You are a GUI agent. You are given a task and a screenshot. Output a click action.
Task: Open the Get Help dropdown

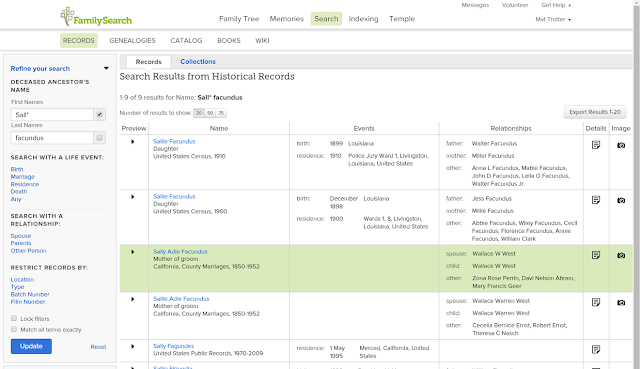tap(556, 5)
